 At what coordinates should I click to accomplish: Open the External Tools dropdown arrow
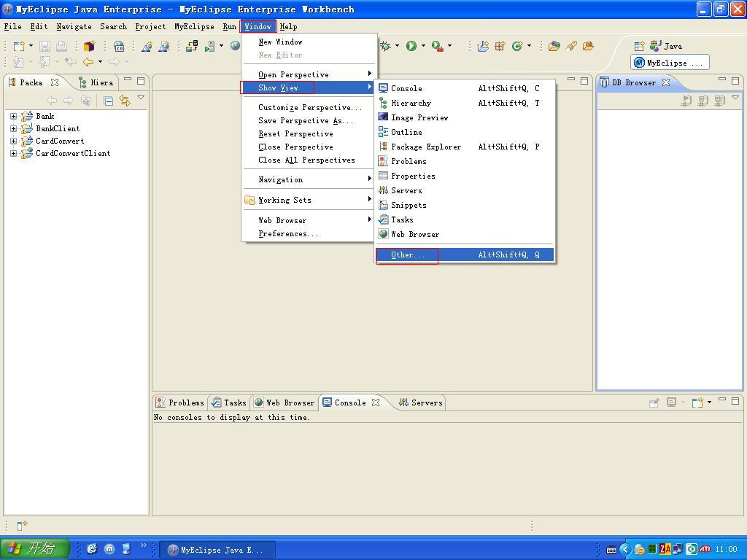pos(449,46)
